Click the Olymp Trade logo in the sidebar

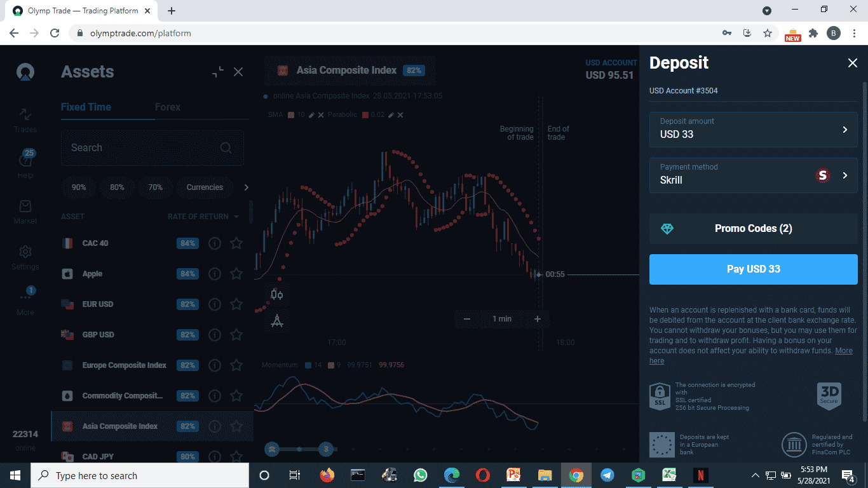point(25,72)
